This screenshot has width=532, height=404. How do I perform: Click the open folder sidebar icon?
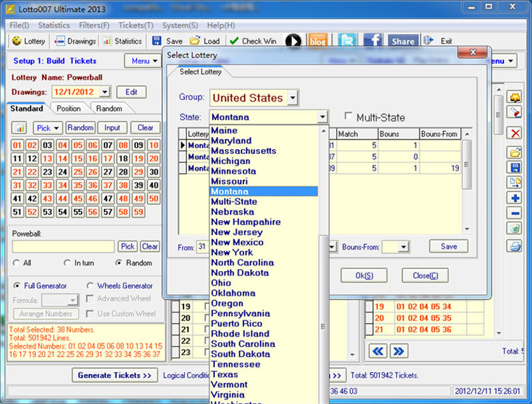click(515, 153)
